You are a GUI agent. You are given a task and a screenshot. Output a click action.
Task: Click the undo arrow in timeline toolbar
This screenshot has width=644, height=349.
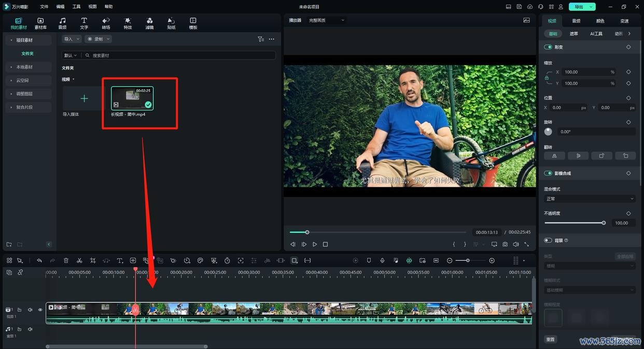tap(39, 260)
